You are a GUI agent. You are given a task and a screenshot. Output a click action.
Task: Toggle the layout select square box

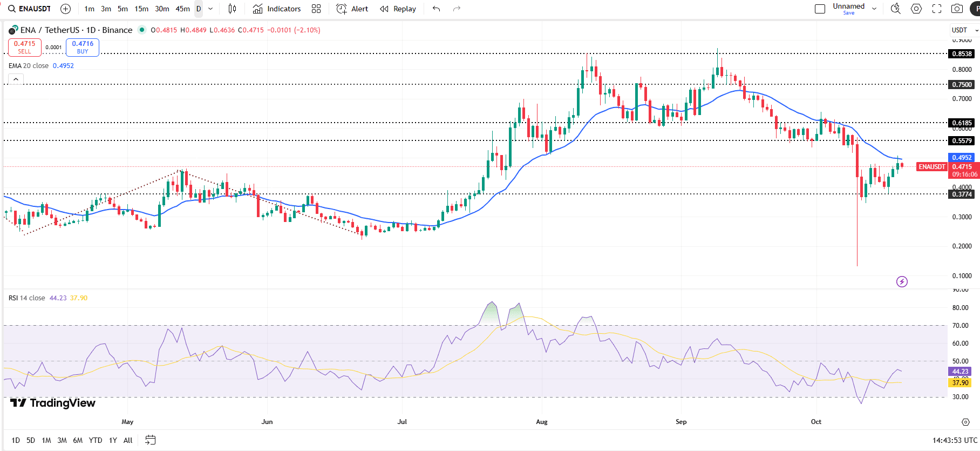820,9
